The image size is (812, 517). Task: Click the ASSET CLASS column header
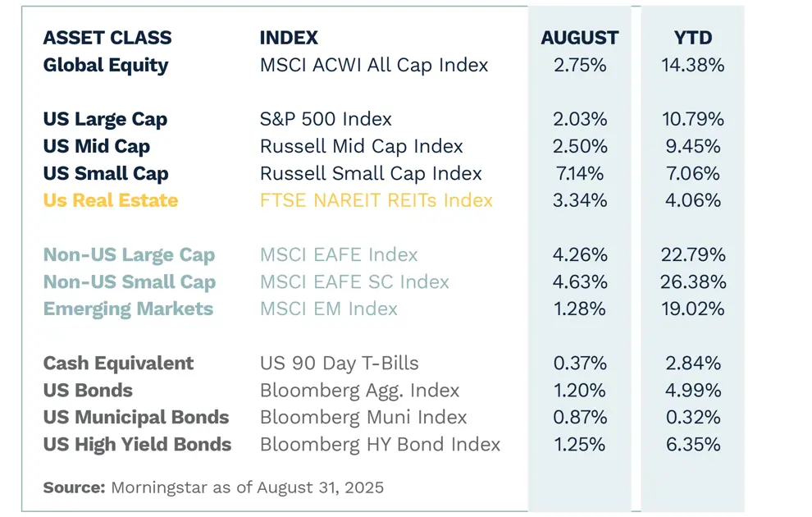pos(107,38)
